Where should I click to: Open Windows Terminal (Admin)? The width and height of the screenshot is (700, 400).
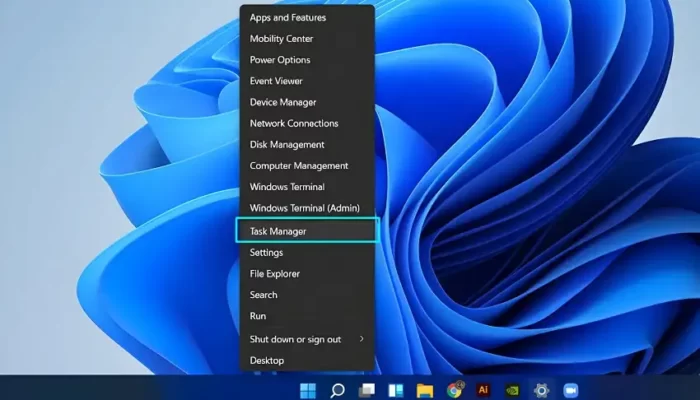point(306,208)
